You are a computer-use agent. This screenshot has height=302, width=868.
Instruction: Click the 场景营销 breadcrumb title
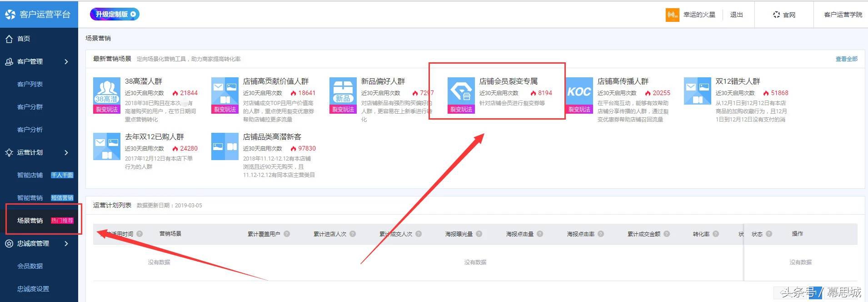(x=98, y=38)
